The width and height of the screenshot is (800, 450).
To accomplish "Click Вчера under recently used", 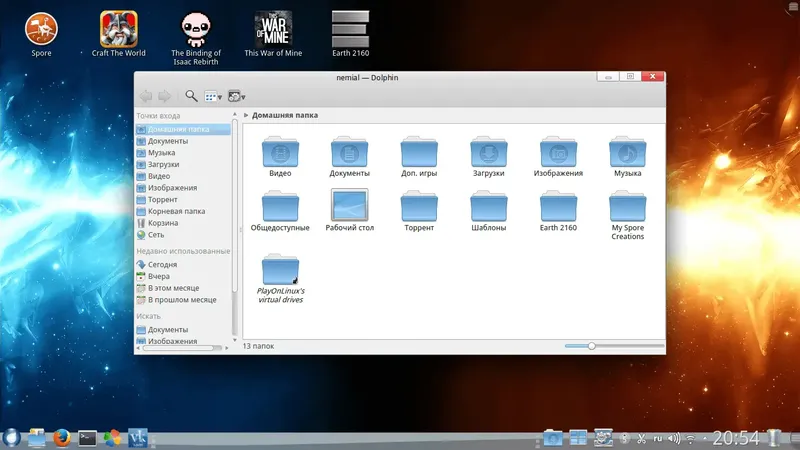I will tap(159, 276).
